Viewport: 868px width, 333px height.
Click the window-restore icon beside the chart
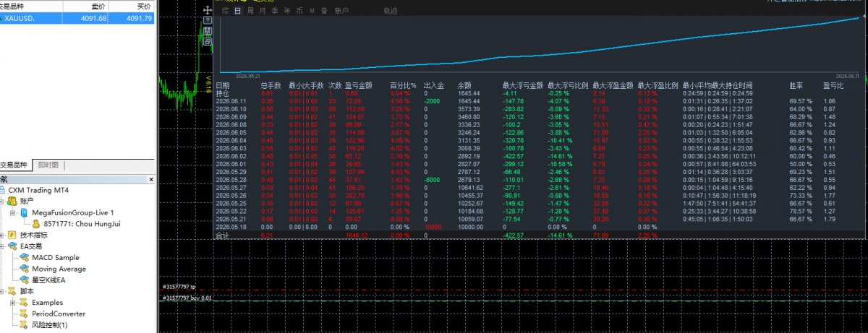(208, 42)
